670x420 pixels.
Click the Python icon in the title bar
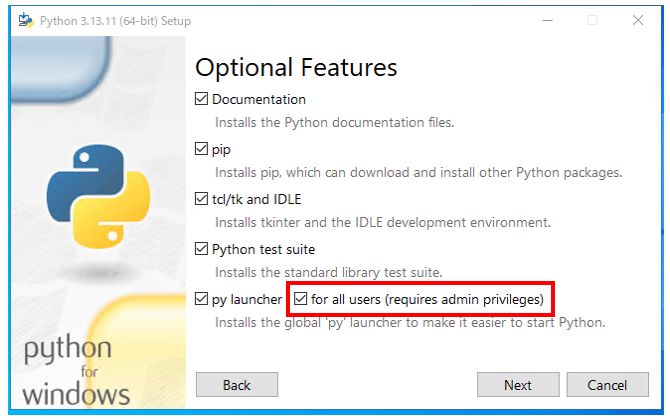click(x=23, y=21)
